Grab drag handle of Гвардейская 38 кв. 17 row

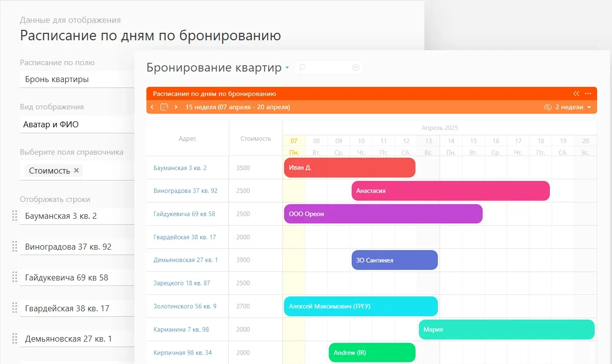pos(14,308)
